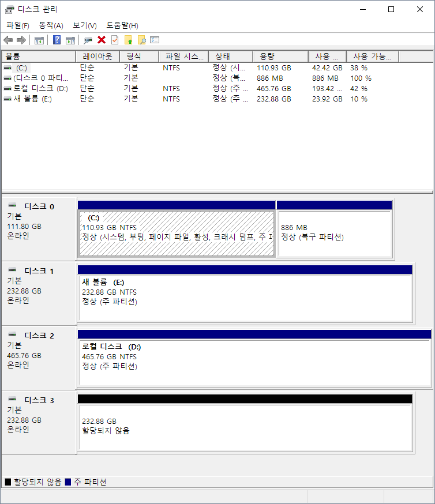Click the settings list icon at toolbar end
The width and height of the screenshot is (435, 504).
[155, 40]
